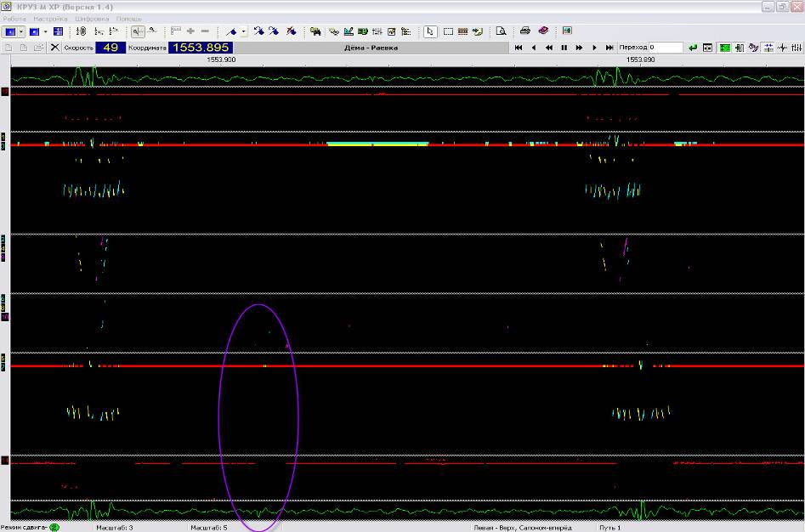
Task: Open the Работа menu
Action: pyautogui.click(x=15, y=18)
